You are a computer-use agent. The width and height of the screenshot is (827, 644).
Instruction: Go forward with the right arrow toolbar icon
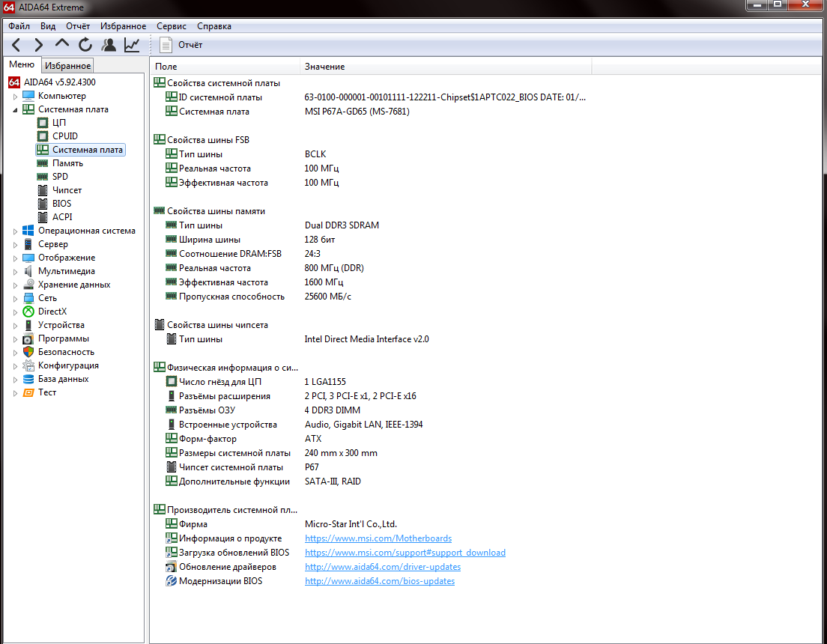point(39,46)
